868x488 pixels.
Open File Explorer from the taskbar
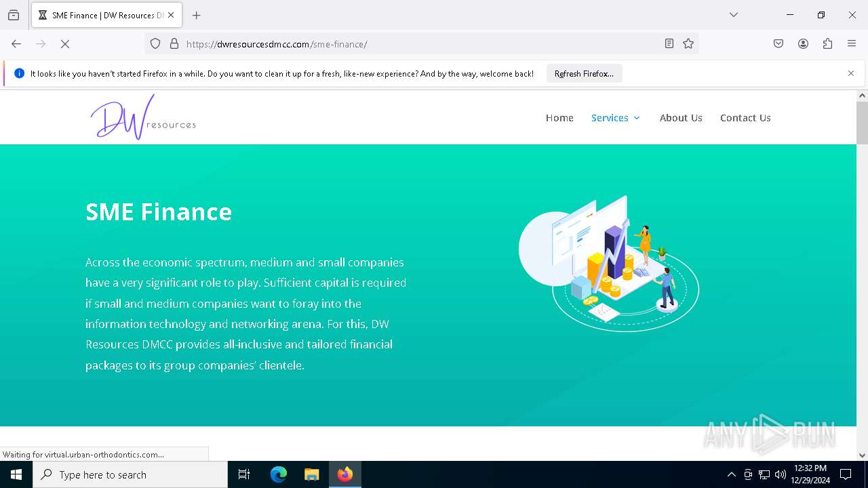click(x=311, y=474)
